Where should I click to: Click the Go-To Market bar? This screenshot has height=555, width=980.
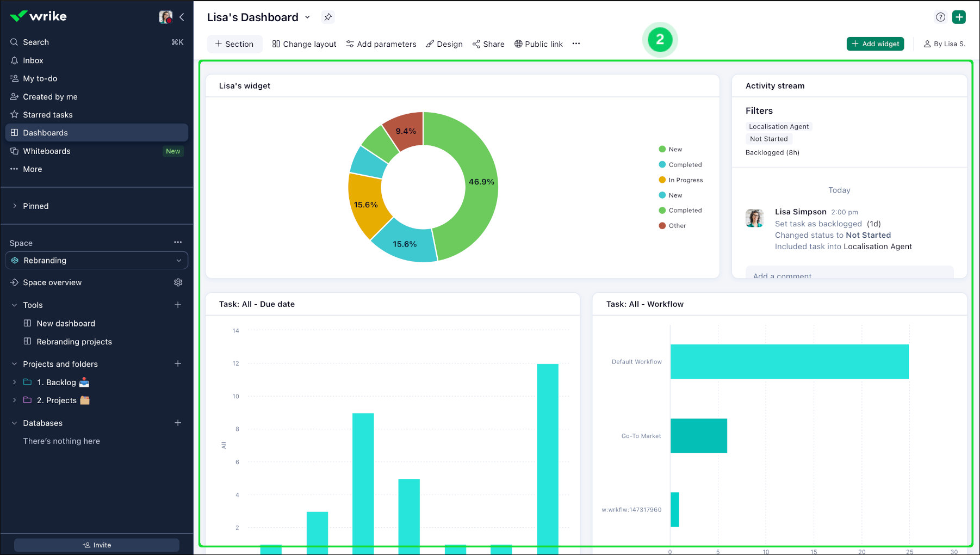click(699, 436)
